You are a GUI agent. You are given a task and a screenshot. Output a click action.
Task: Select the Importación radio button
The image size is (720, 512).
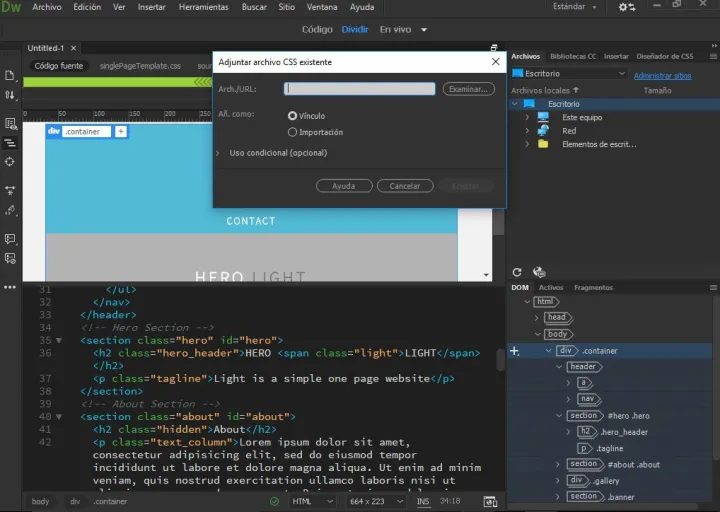[293, 132]
